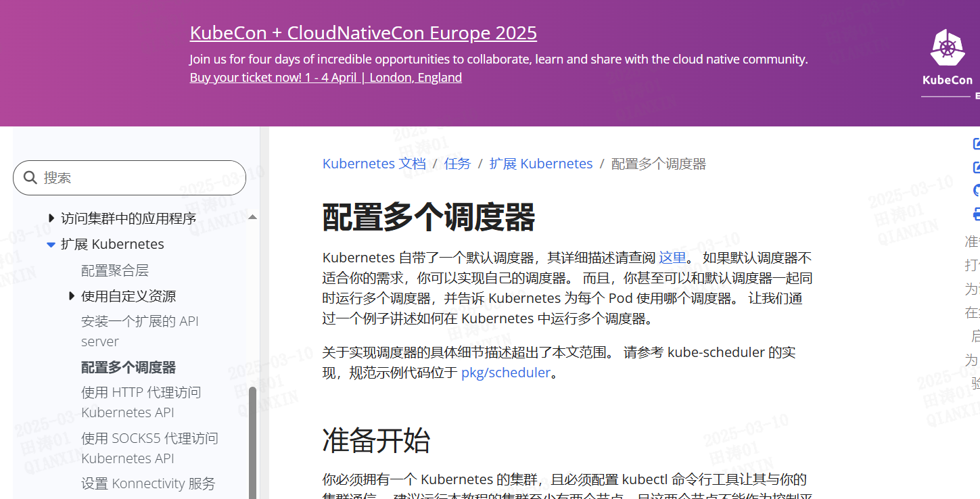Click the 扩展 Kubernetes sidebar label
The height and width of the screenshot is (499, 980).
[112, 244]
